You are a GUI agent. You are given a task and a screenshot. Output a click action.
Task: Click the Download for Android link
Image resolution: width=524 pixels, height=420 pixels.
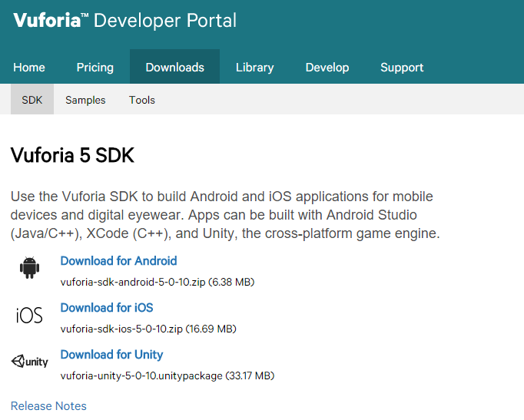[x=118, y=261]
